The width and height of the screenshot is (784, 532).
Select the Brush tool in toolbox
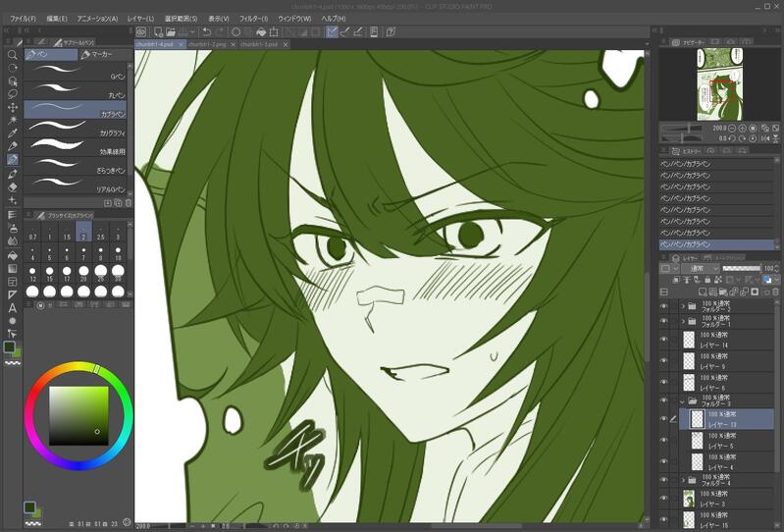coord(13,174)
